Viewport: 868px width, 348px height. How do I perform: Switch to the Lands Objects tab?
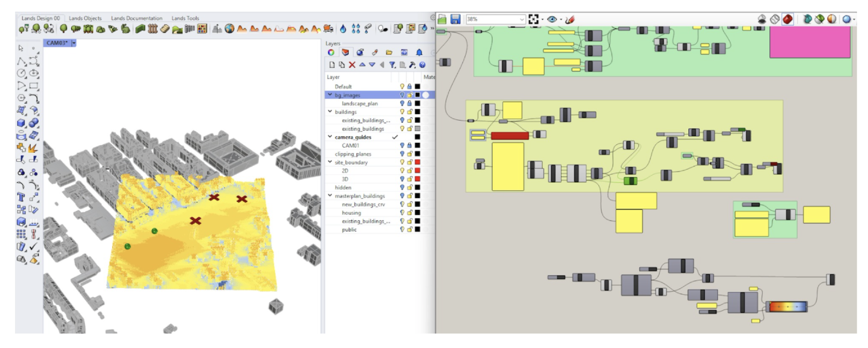coord(85,18)
